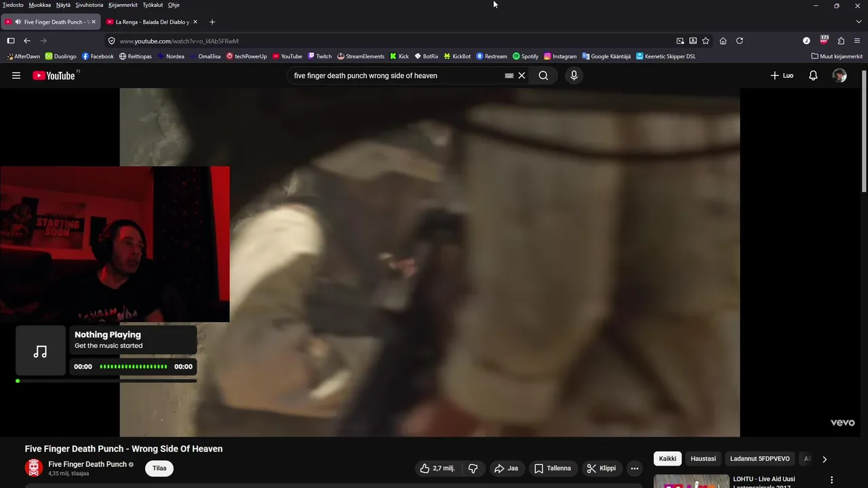Screen dimensions: 868x488
Task: Bookmark this page with star icon
Action: [706, 41]
